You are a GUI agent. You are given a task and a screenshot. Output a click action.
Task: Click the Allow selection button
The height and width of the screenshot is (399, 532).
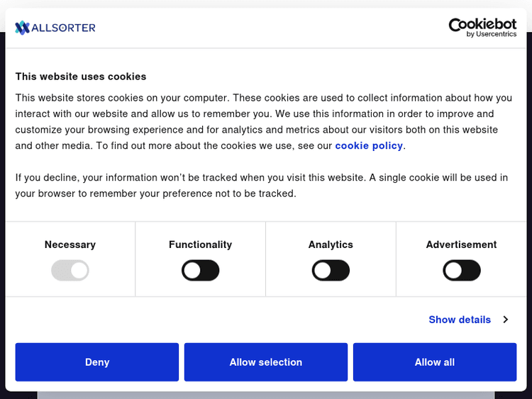pos(266,362)
